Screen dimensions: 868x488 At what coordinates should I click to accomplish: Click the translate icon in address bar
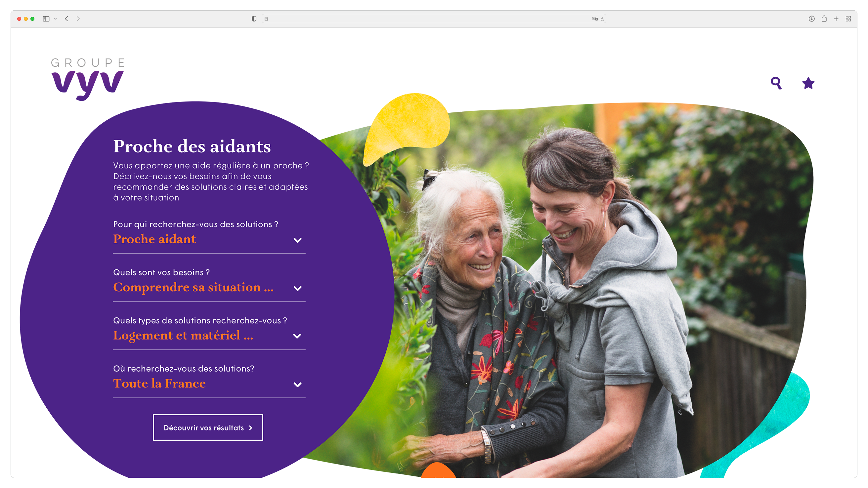click(x=595, y=19)
